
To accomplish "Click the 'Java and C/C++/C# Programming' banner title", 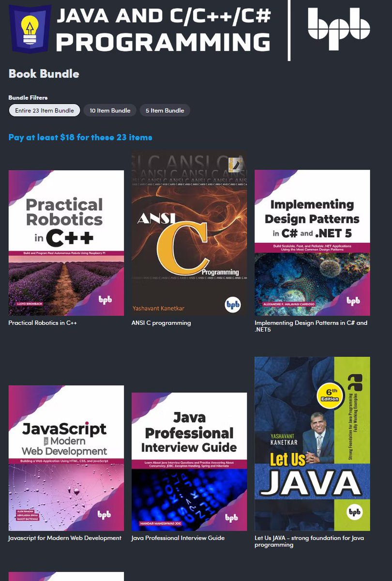I will pos(164,29).
